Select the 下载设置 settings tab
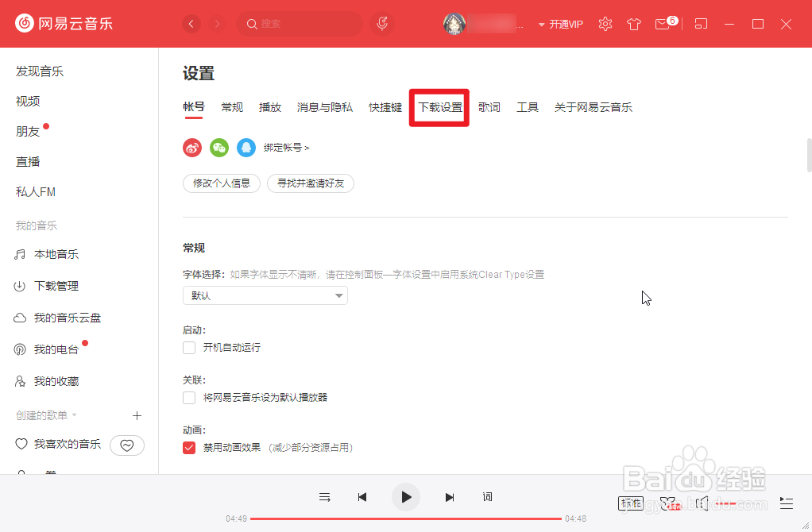 pos(440,107)
